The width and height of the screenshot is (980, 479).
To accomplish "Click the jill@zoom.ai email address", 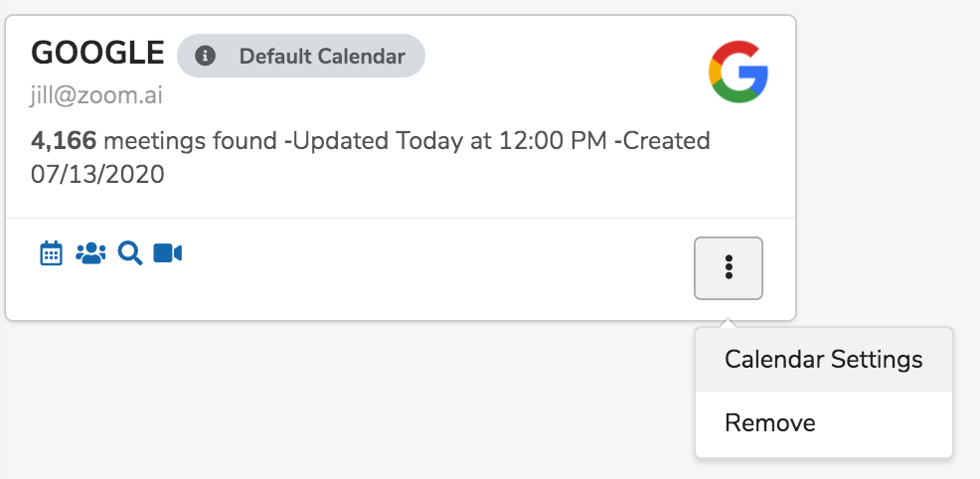I will (97, 95).
